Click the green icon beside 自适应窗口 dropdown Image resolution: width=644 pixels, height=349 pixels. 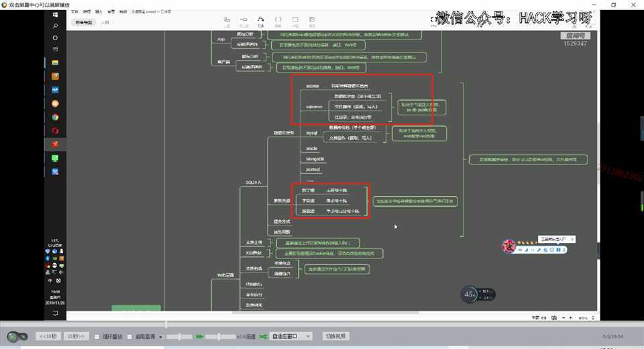[x=263, y=337]
